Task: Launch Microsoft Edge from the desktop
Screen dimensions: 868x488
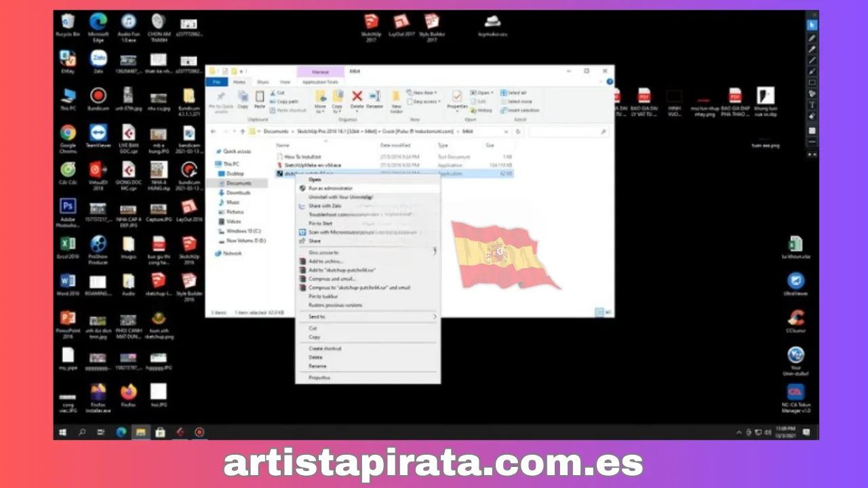Action: point(98,28)
